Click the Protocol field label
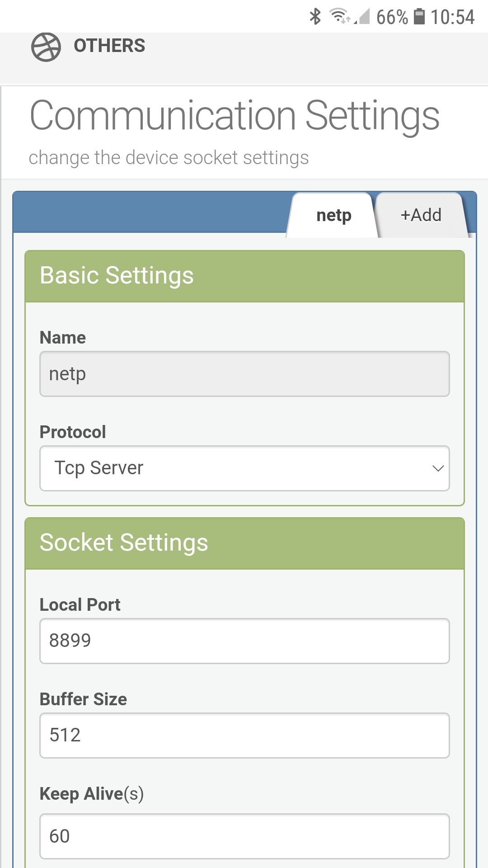This screenshot has width=488, height=868. pyautogui.click(x=73, y=432)
